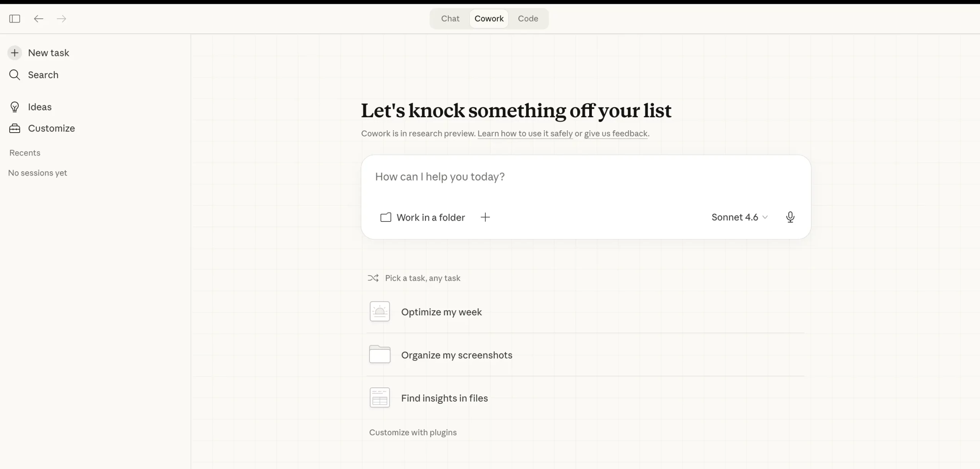
Task: Click the plus icon next to Work in a folder
Action: [x=485, y=217]
